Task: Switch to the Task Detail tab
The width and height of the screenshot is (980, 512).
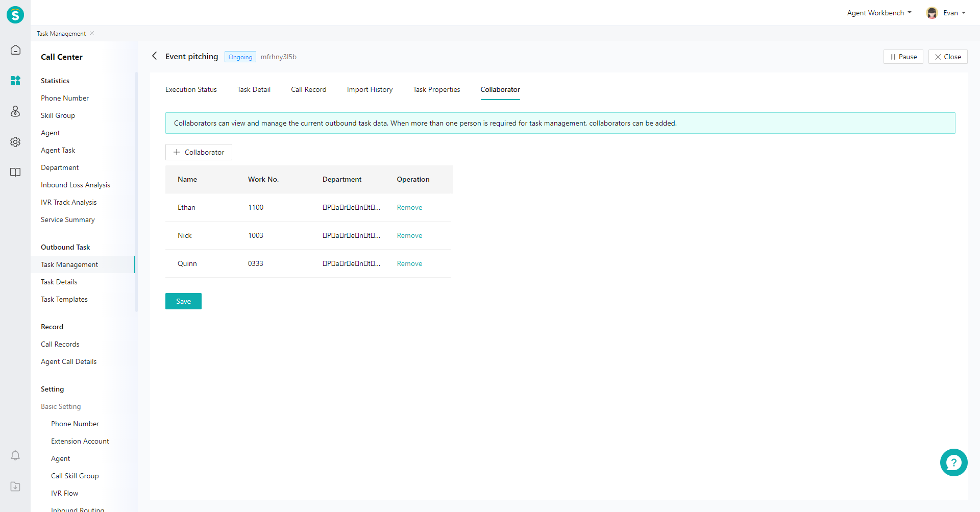Action: (x=254, y=89)
